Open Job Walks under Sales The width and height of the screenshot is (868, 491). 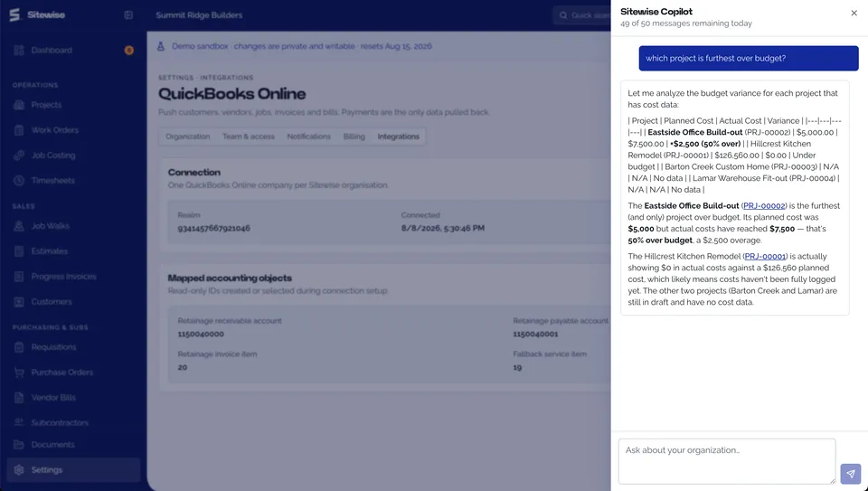pyautogui.click(x=73, y=226)
